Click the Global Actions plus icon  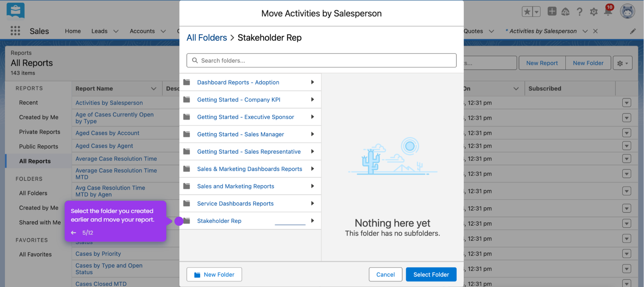click(x=552, y=11)
